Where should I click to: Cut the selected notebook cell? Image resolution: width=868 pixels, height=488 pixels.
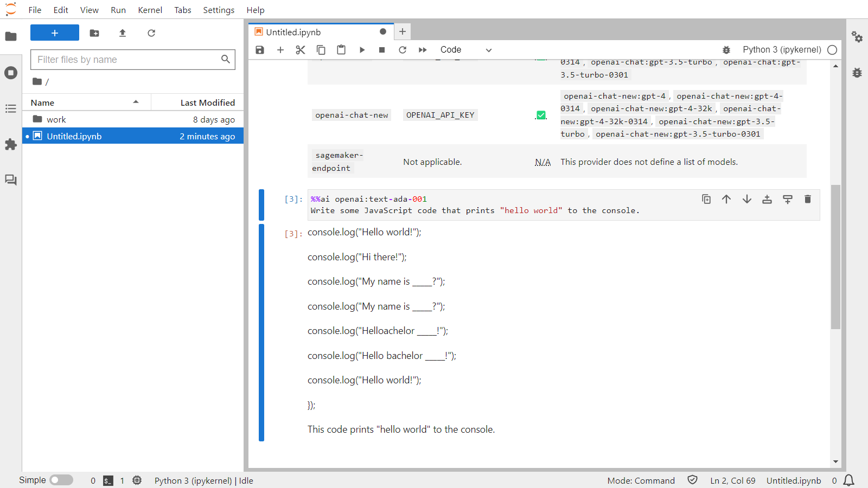[300, 49]
